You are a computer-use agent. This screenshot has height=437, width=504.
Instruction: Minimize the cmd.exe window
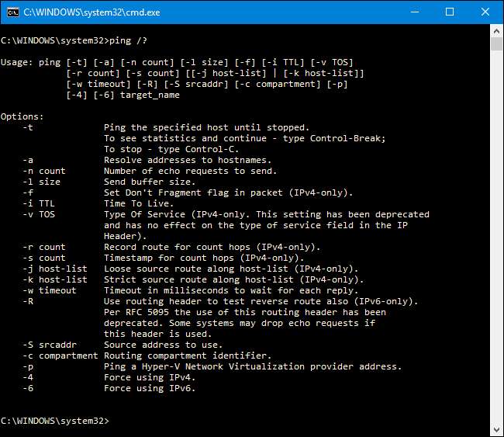(x=414, y=12)
